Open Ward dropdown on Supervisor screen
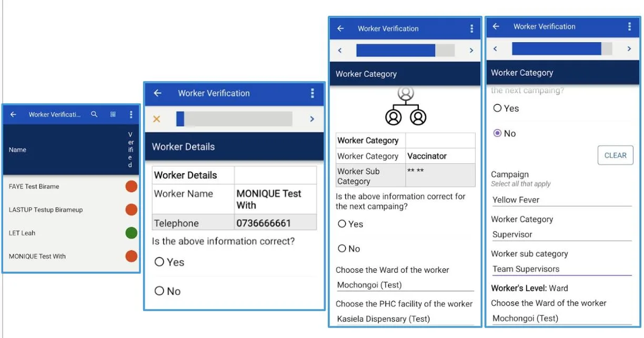This screenshot has height=338, width=644. click(561, 319)
